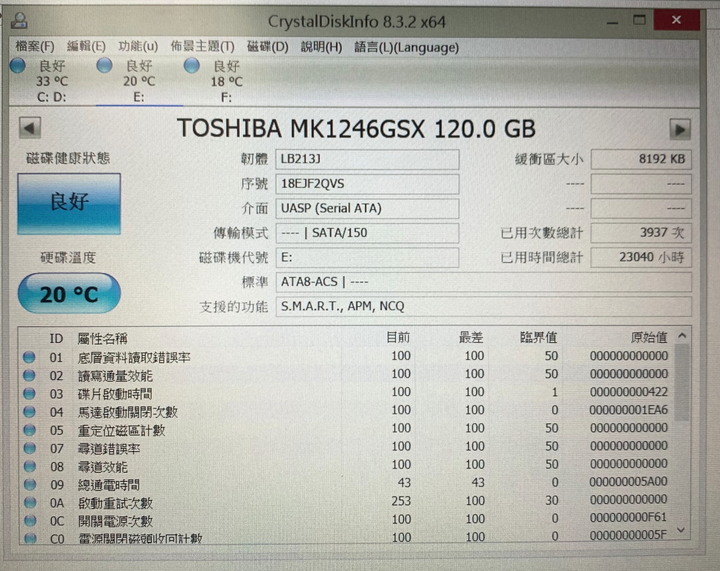The image size is (720, 571).
Task: Select the 重定位磁區計數 attribute row
Action: [347, 429]
